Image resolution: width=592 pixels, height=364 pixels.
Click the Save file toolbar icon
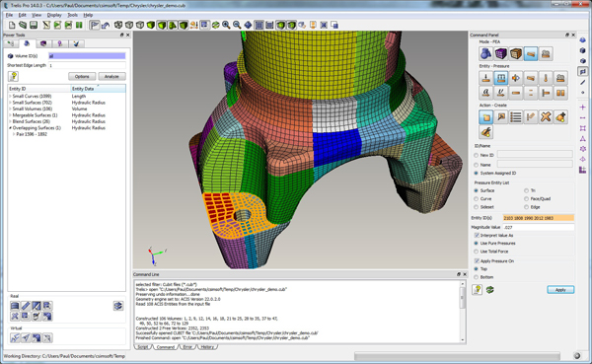coord(34,25)
